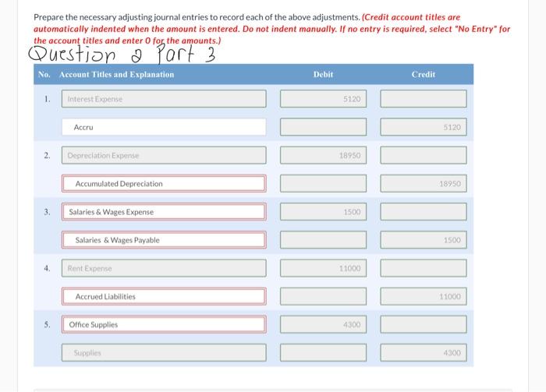Click empty credit field beside Salaries & Wages Expense
This screenshot has width=546, height=392.
point(424,211)
